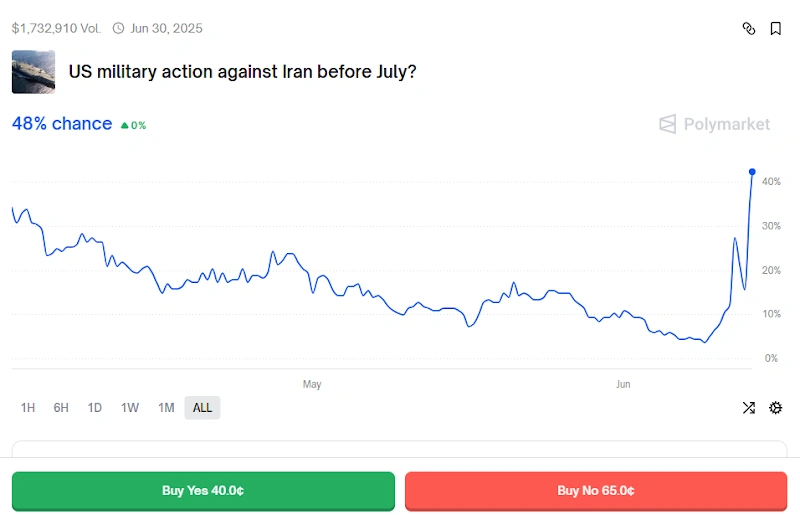Show the 1D chart range
800x515 pixels.
tap(95, 408)
